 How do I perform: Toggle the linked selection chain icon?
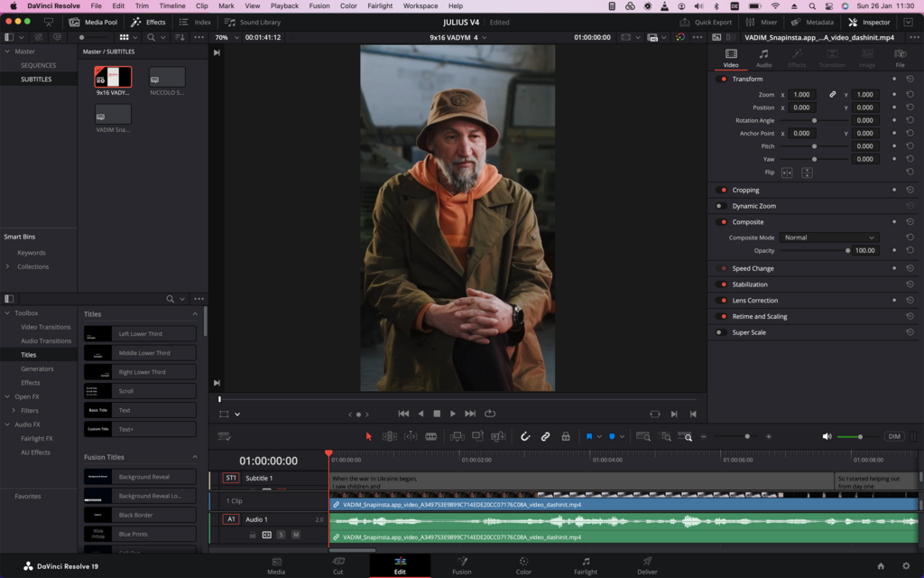pos(545,436)
